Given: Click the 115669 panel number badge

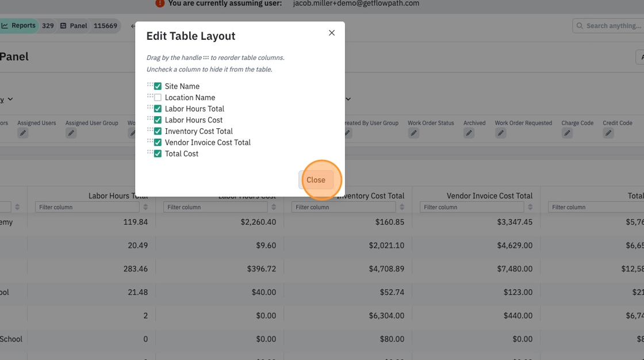Looking at the screenshot, I should click(x=105, y=26).
